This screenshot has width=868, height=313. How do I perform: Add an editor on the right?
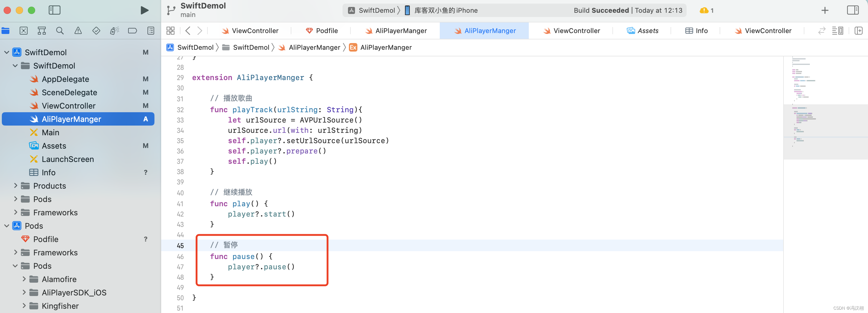859,31
